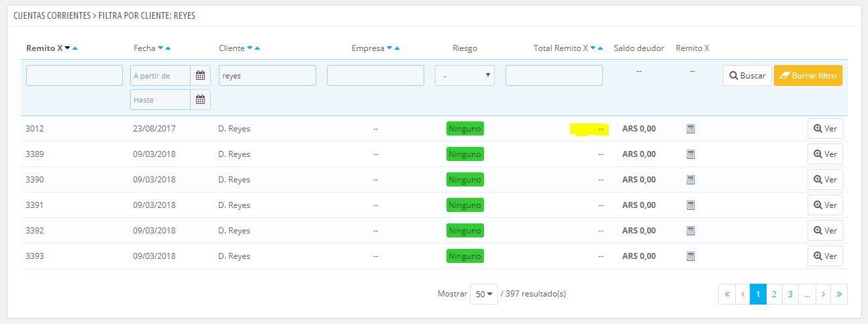Sort Empresa column descending arrow
868x324 pixels.
coord(389,48)
